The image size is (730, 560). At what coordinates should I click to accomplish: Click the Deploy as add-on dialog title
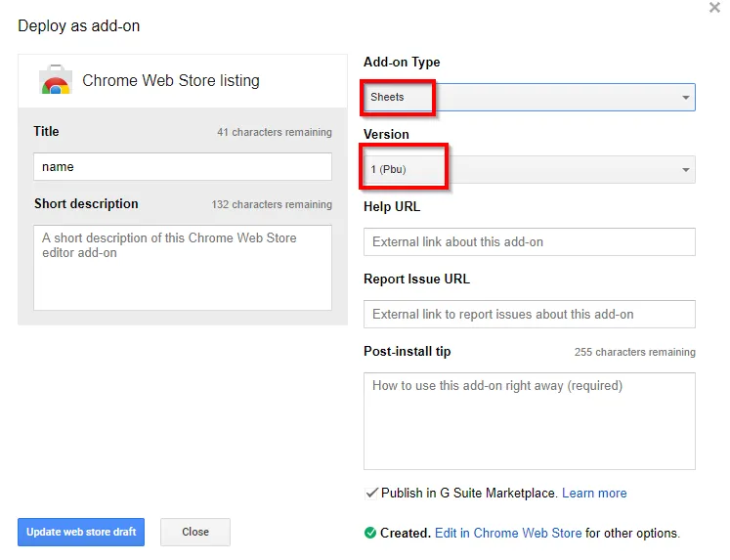pyautogui.click(x=79, y=26)
